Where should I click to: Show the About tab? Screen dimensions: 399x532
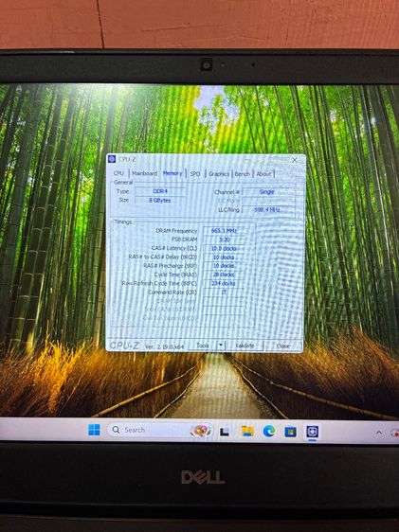(x=263, y=174)
